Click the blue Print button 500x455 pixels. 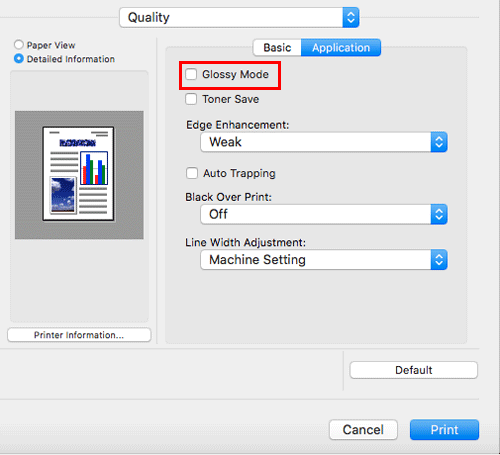point(444,430)
